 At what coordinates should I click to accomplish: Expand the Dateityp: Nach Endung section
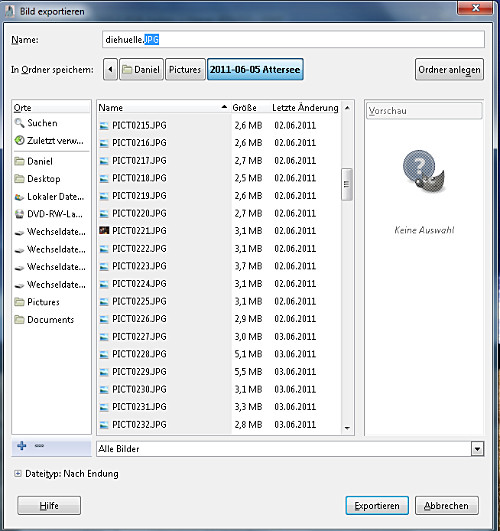coord(17,473)
